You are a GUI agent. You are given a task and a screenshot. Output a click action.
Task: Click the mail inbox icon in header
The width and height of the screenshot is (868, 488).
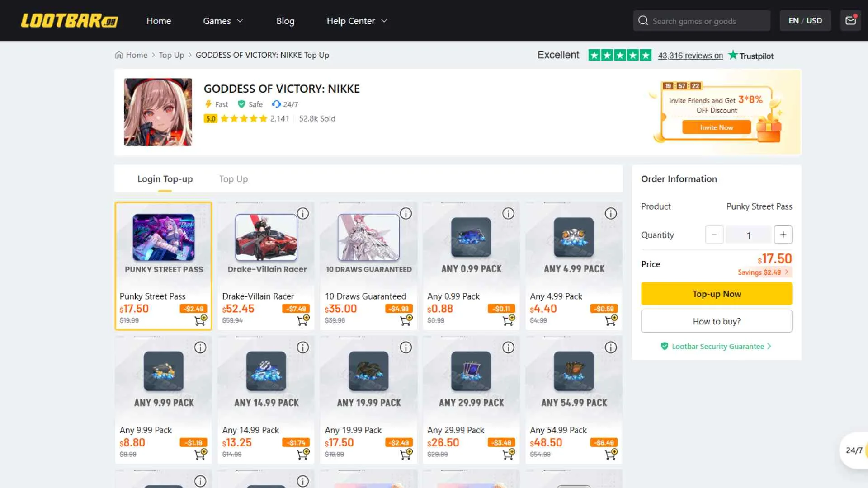pos(850,21)
